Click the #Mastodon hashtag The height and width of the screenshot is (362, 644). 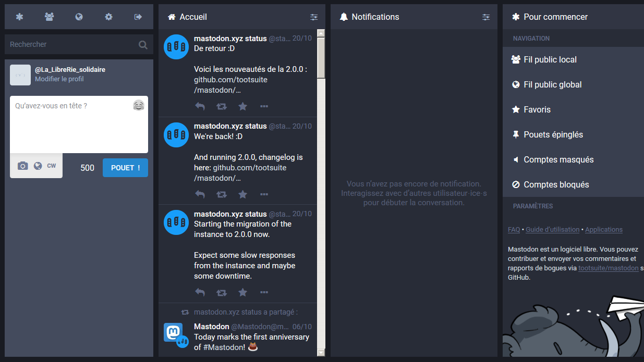(x=224, y=347)
